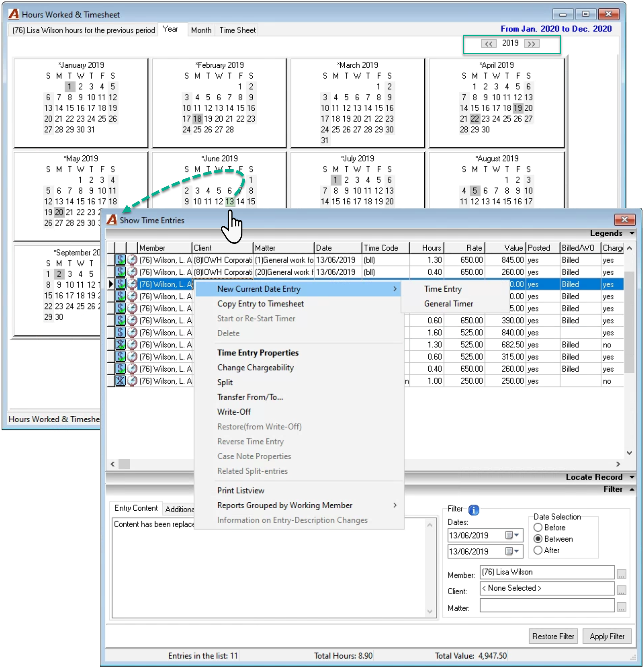Click hourglass icon in 250.00 value row

click(121, 381)
